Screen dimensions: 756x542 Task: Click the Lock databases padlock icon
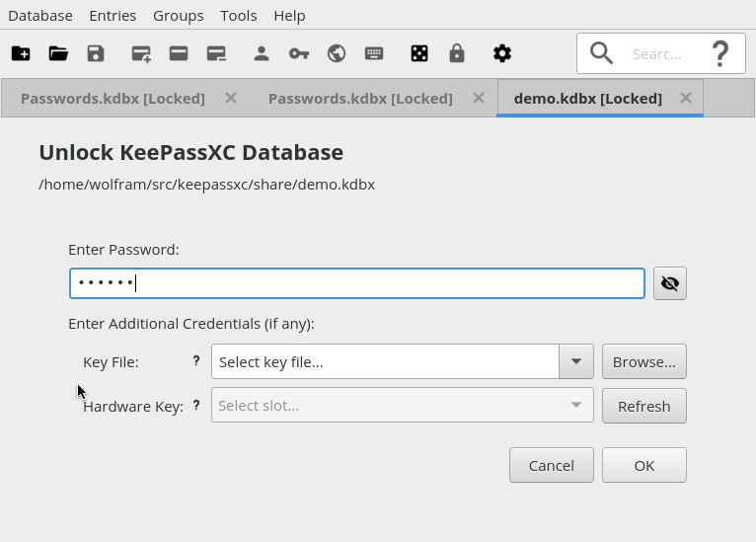click(457, 53)
